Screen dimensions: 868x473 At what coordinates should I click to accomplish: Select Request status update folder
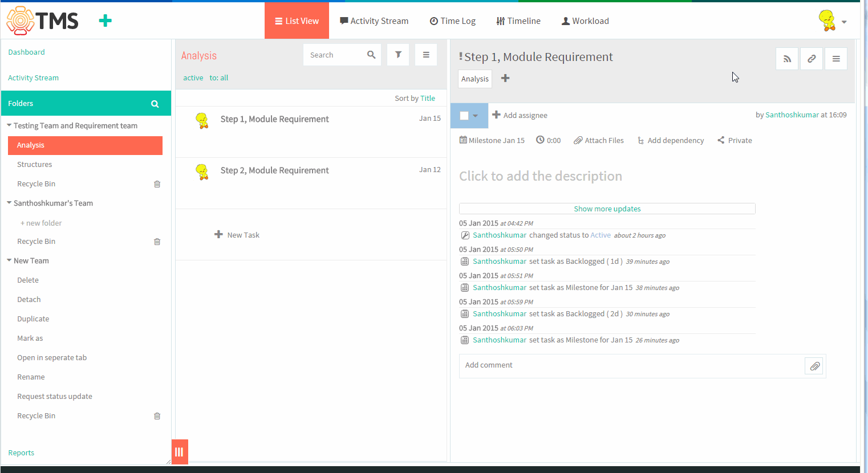[x=55, y=396]
